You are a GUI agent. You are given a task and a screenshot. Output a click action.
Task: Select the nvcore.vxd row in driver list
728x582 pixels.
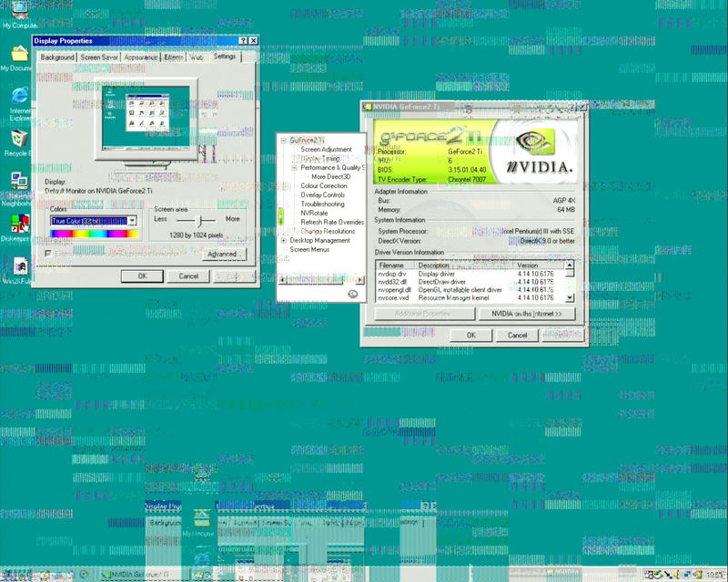pyautogui.click(x=470, y=297)
